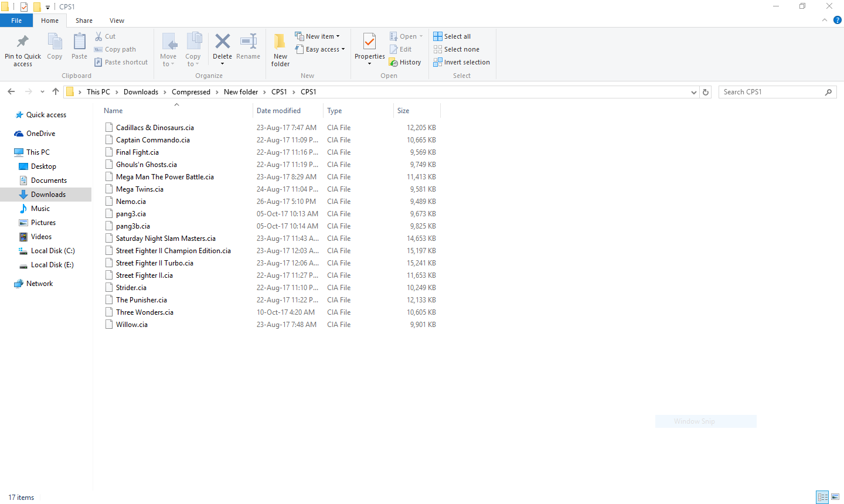Image resolution: width=844 pixels, height=504 pixels.
Task: Switch to the Home tab
Action: tap(50, 21)
